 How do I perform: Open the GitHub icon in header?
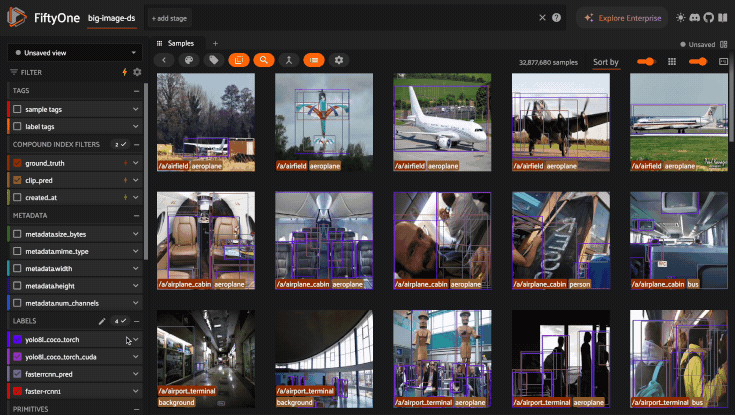(x=709, y=18)
